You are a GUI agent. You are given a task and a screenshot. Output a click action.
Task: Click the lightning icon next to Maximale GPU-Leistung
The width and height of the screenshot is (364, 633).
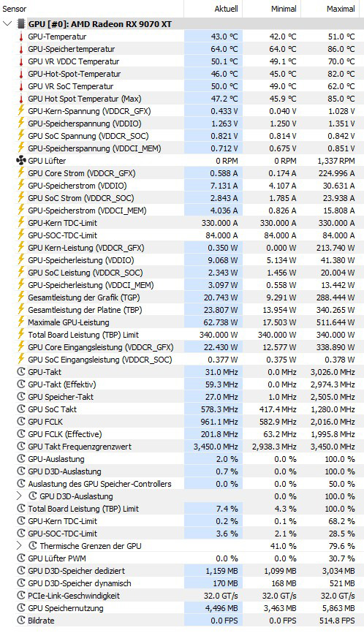tap(20, 322)
